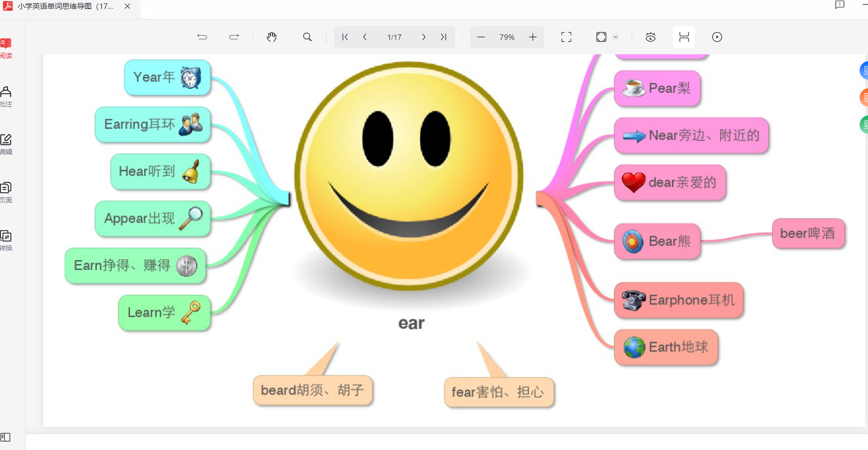Image resolution: width=868 pixels, height=450 pixels.
Task: Enter fullscreen view mode
Action: 566,37
